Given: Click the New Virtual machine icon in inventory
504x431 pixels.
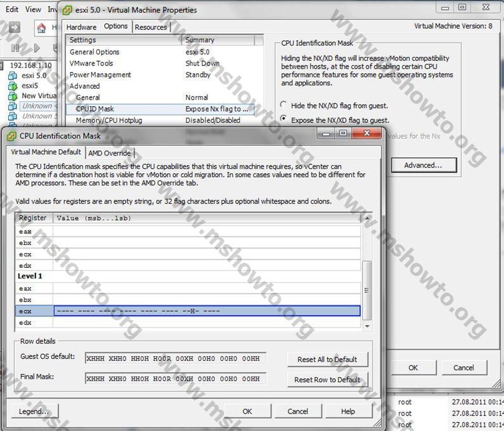Looking at the screenshot, I should tap(13, 96).
